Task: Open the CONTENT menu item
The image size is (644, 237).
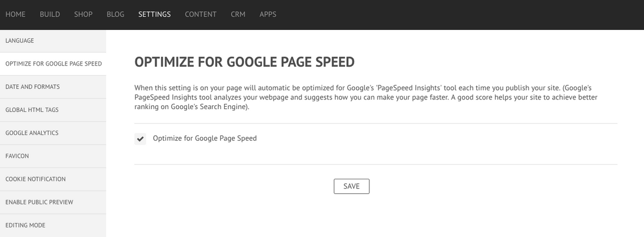Action: [x=201, y=14]
